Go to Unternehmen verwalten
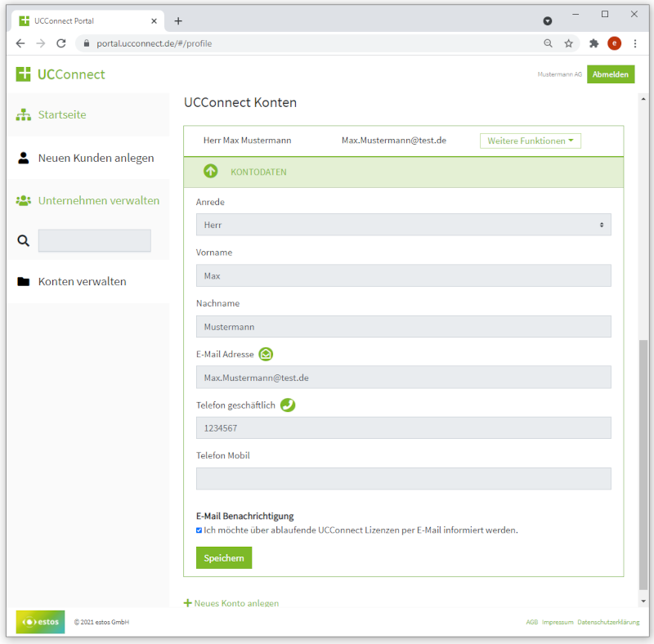Image resolution: width=654 pixels, height=644 pixels. tap(98, 200)
